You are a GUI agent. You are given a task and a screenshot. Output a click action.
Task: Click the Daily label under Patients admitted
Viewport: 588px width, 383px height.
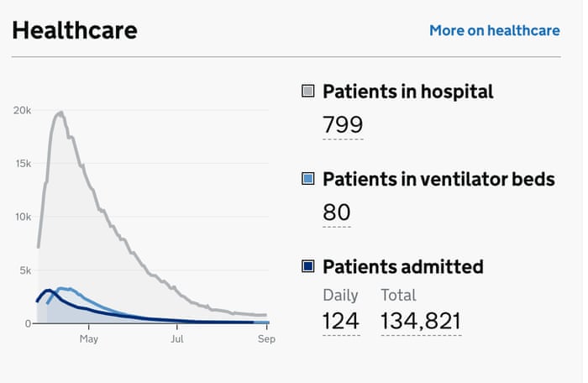coord(340,295)
